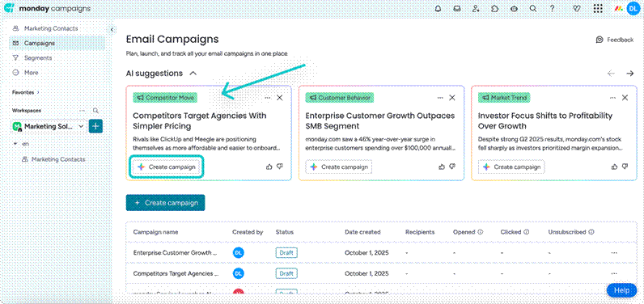Select Campaigns in the sidebar
Viewport: 644px width, 304px height.
click(57, 43)
